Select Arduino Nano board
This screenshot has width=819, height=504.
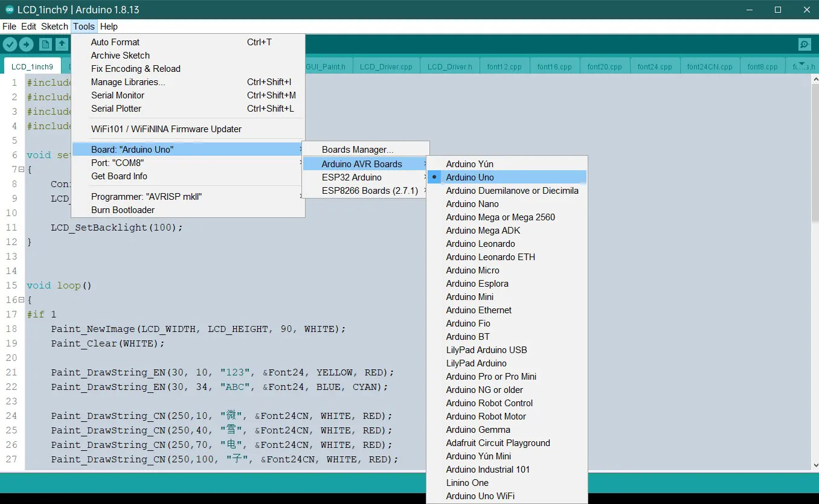point(507,204)
